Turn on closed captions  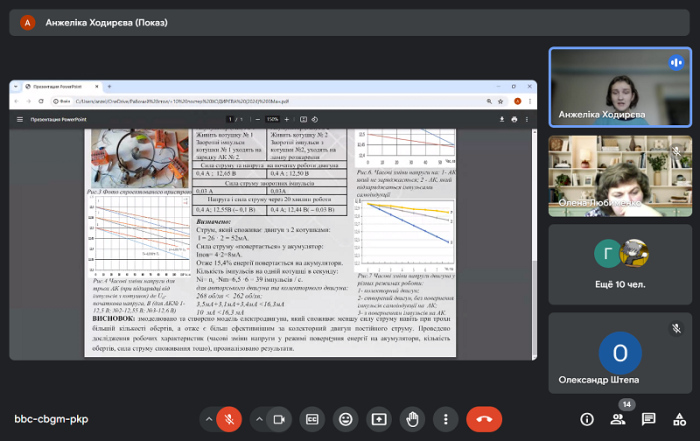312,419
